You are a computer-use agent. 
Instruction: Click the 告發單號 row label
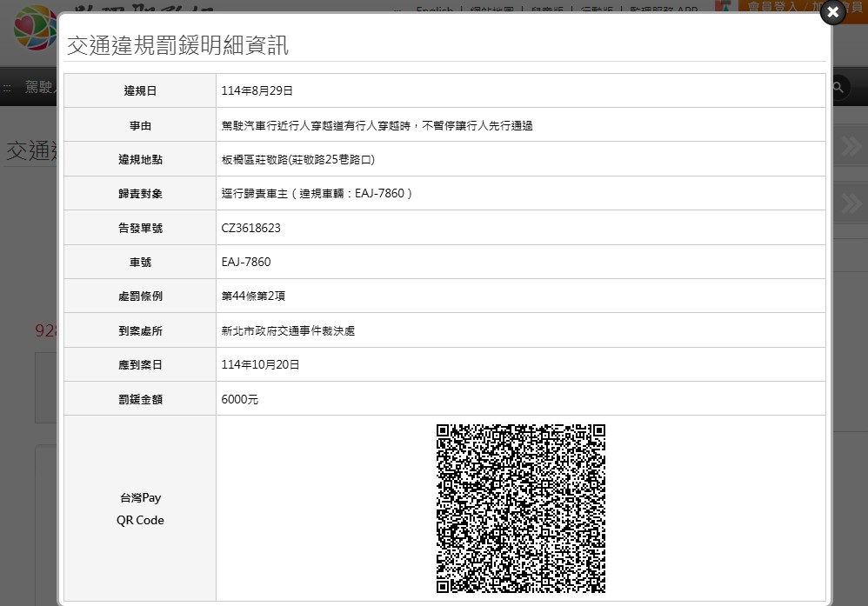[x=140, y=228]
